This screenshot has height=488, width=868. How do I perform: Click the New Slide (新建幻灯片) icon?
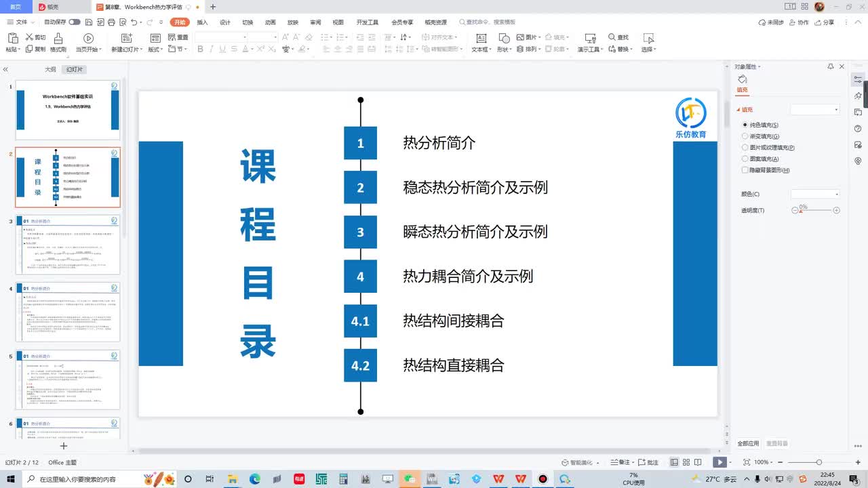point(126,38)
